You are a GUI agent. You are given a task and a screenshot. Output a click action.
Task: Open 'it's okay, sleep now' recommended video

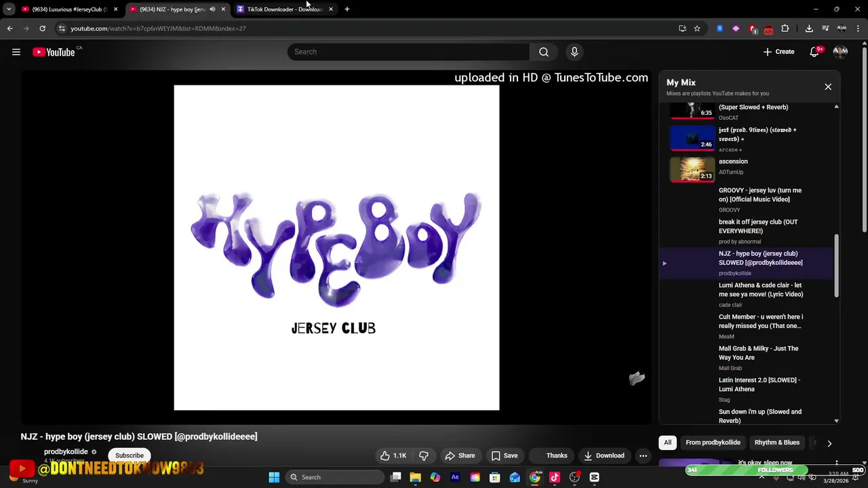pos(765,463)
